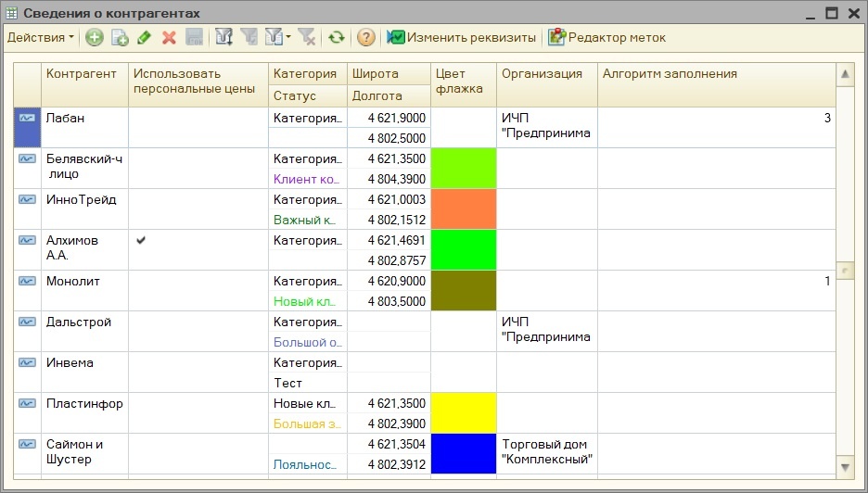This screenshot has height=493, width=868.
Task: Click the Copy record icon
Action: [120, 38]
